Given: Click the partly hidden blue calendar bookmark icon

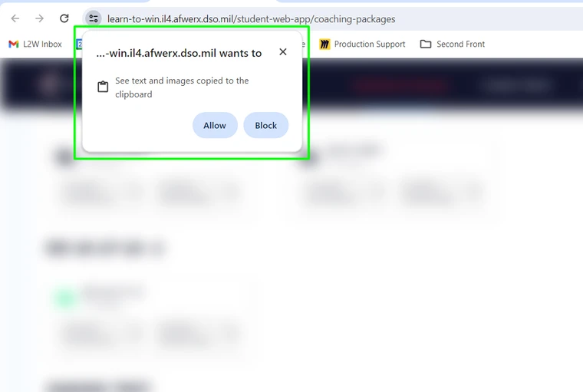Looking at the screenshot, I should 79,44.
